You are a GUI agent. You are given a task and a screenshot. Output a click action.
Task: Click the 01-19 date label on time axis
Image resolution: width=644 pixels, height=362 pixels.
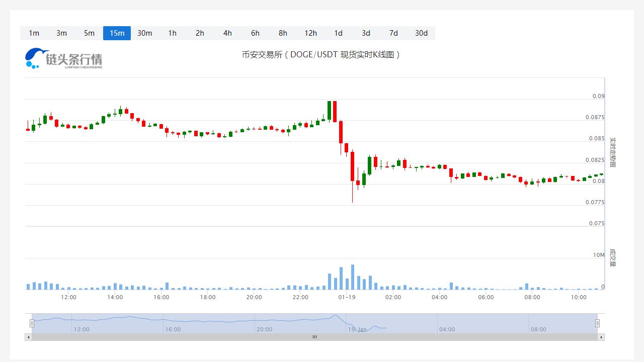click(x=347, y=297)
